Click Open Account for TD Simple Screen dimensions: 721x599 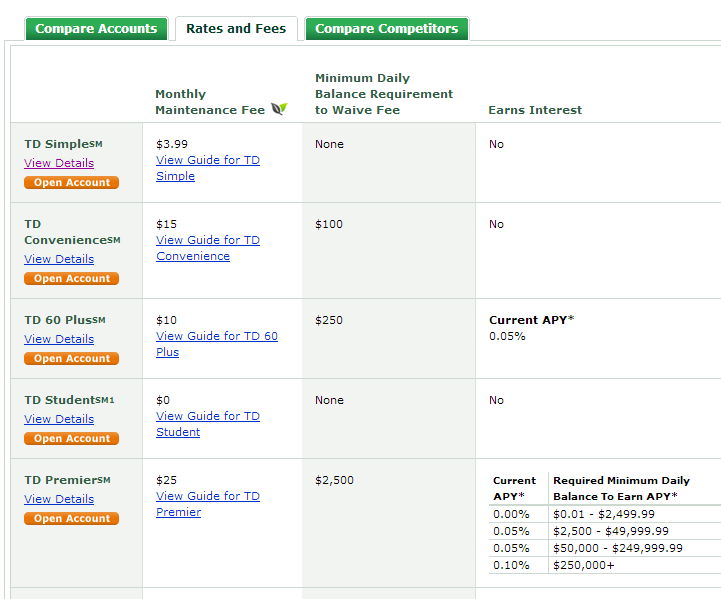click(71, 183)
